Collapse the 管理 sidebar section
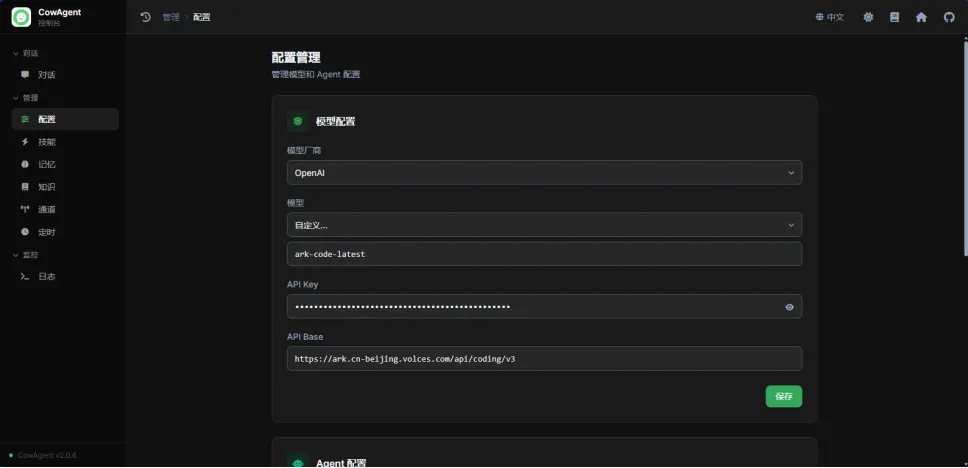 [x=25, y=98]
